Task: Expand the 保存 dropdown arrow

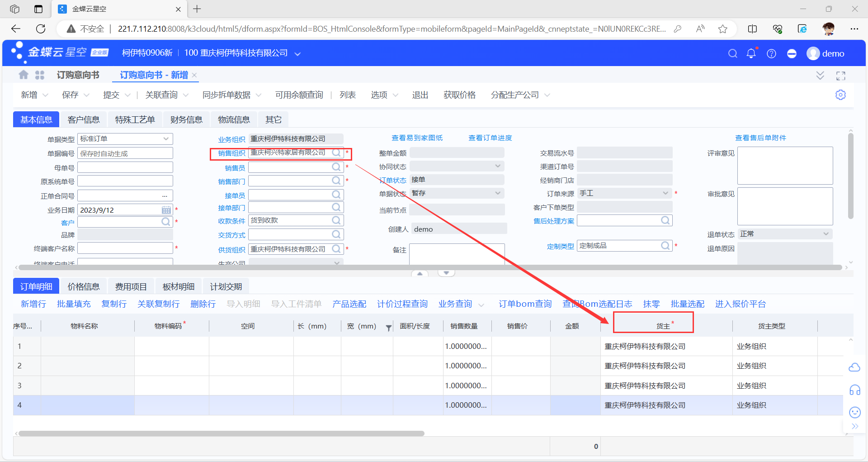Action: point(86,95)
